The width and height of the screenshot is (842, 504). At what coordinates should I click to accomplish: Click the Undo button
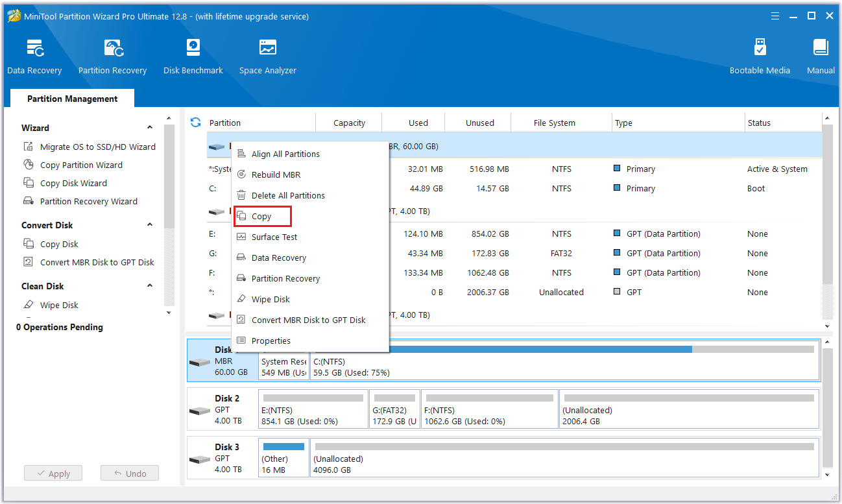(x=130, y=474)
